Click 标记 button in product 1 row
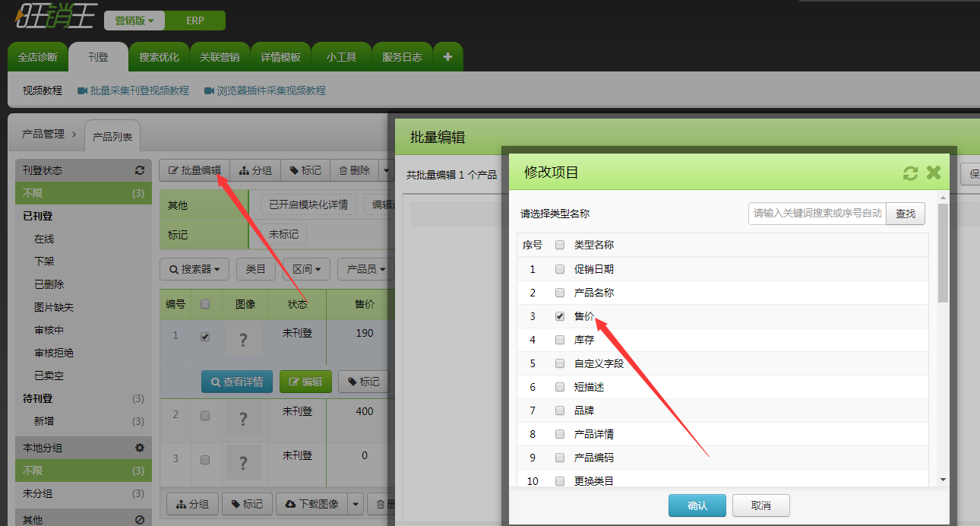Viewport: 980px width, 526px height. (x=364, y=382)
